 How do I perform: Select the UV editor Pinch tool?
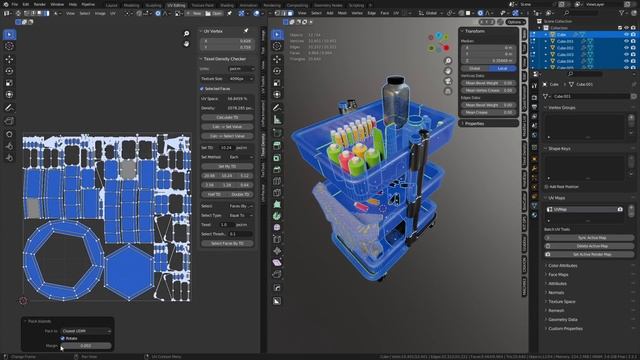point(9,158)
